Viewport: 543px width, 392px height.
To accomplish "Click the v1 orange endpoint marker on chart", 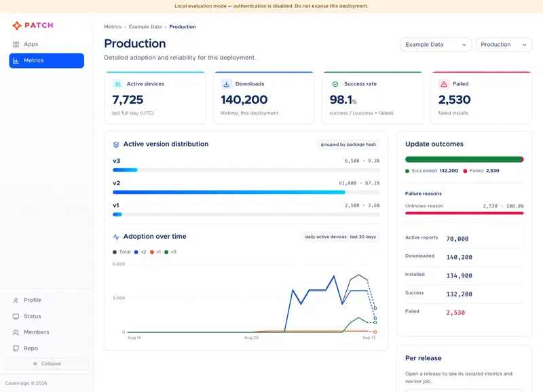I will click(375, 332).
